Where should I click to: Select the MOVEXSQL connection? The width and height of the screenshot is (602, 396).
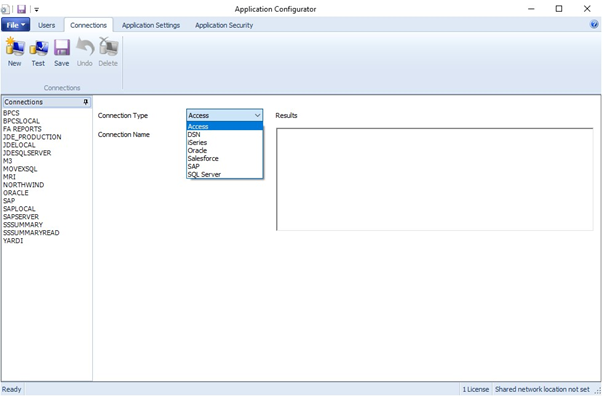20,169
